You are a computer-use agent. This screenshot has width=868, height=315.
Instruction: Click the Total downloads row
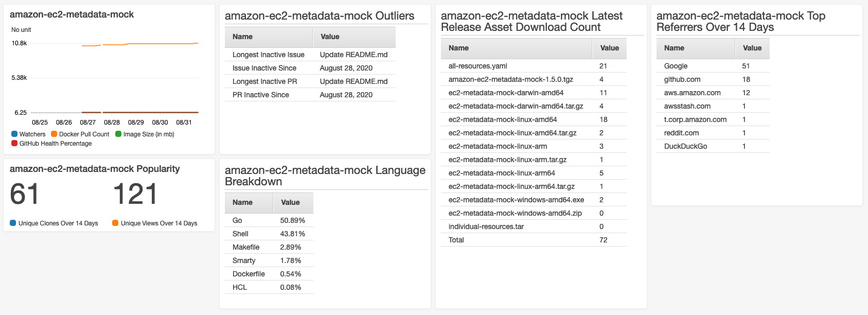[x=534, y=240]
